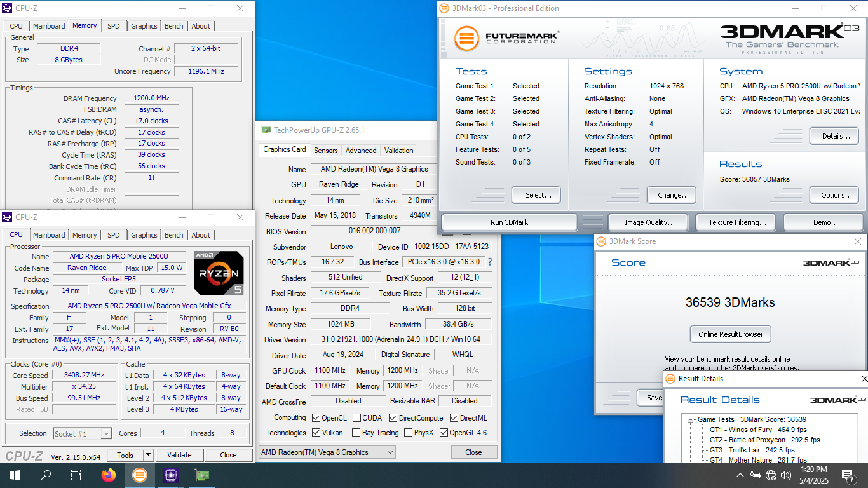Open Image Quality... in 3DMark03

pyautogui.click(x=649, y=222)
